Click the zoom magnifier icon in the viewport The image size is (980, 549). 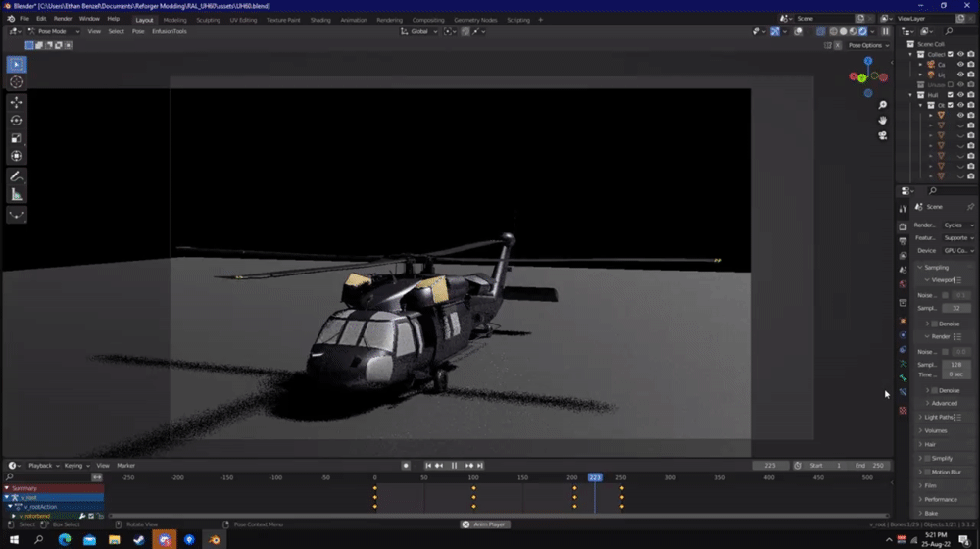[x=883, y=105]
